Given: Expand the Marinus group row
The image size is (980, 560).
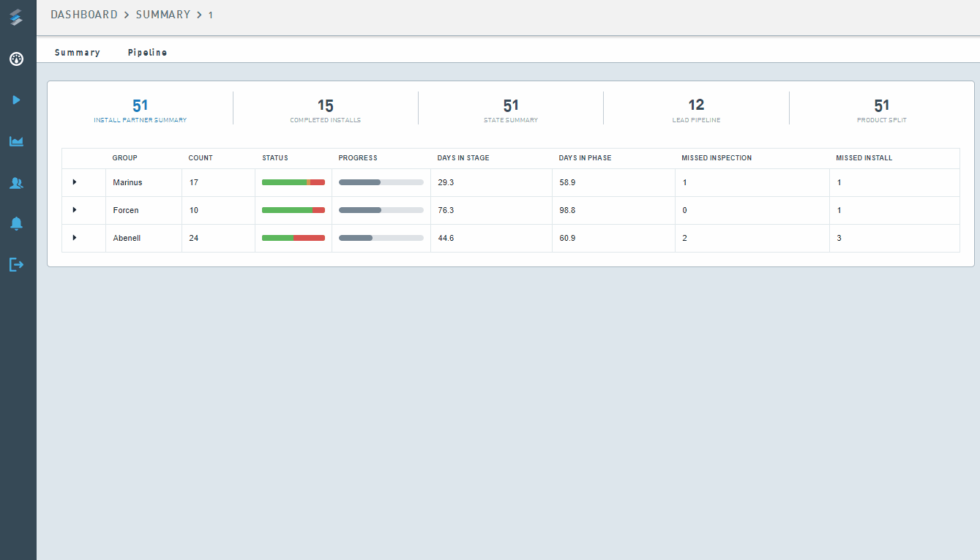Looking at the screenshot, I should point(75,182).
